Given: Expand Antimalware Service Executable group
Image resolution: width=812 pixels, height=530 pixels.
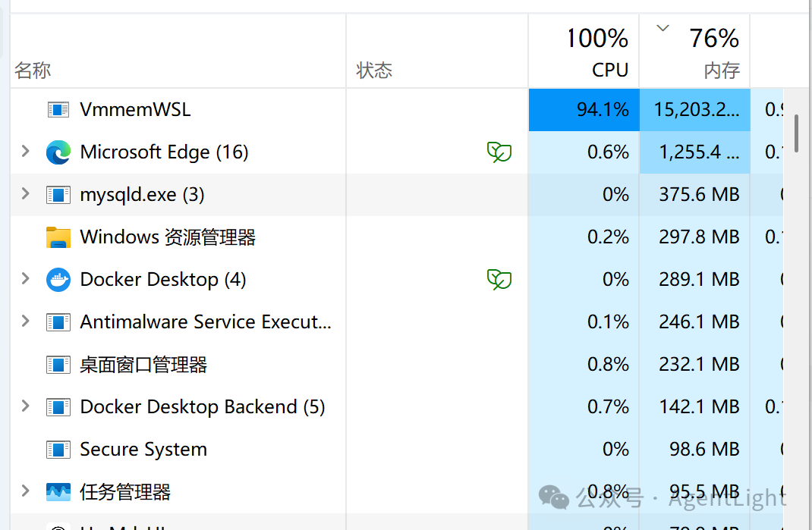Looking at the screenshot, I should point(25,321).
